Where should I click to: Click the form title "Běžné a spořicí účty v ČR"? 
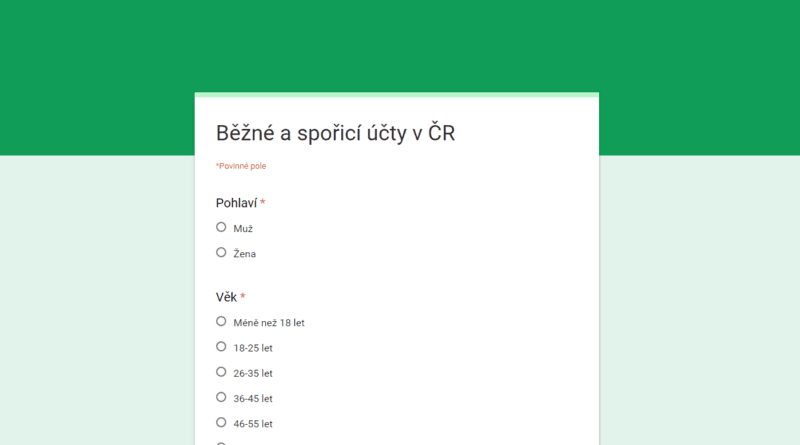point(335,133)
